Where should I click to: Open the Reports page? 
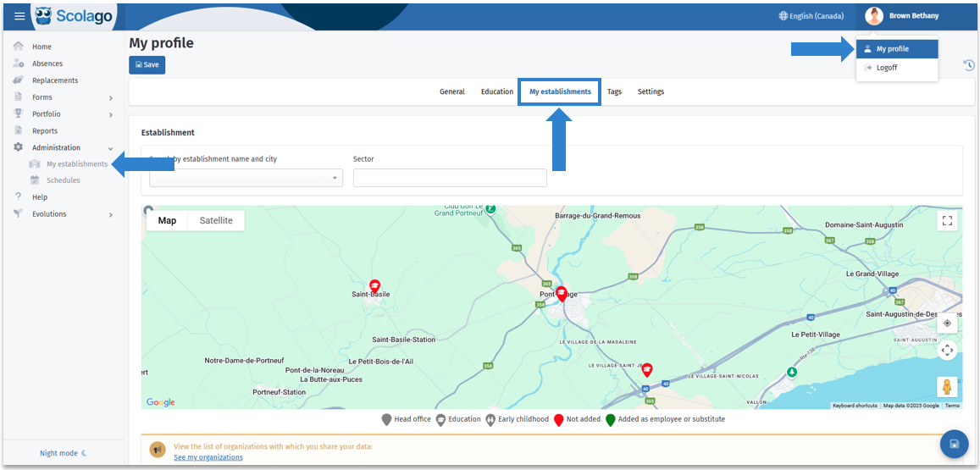[x=45, y=130]
